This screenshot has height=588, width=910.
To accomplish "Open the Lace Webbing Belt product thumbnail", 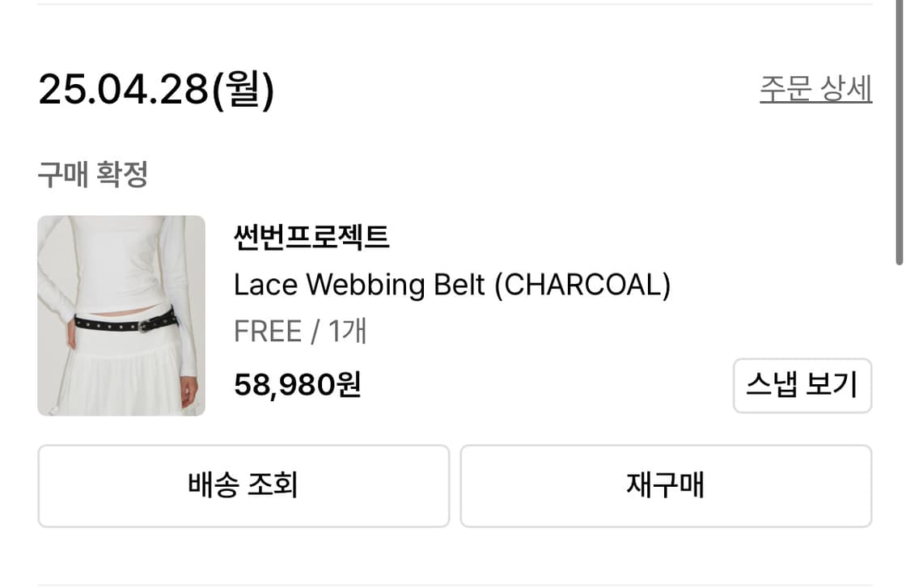I will pos(121,315).
